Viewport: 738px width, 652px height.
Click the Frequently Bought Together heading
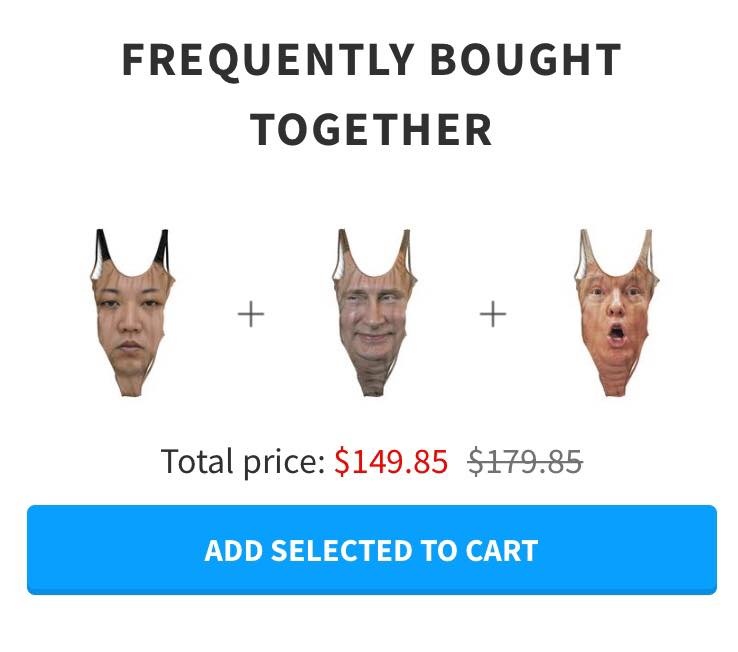click(372, 94)
